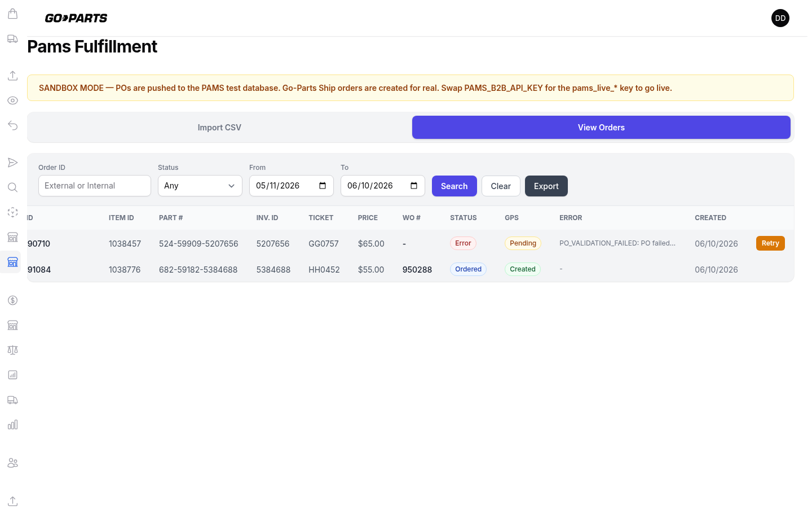Retry the failed order GG0757
The height and width of the screenshot is (508, 812).
pos(770,243)
